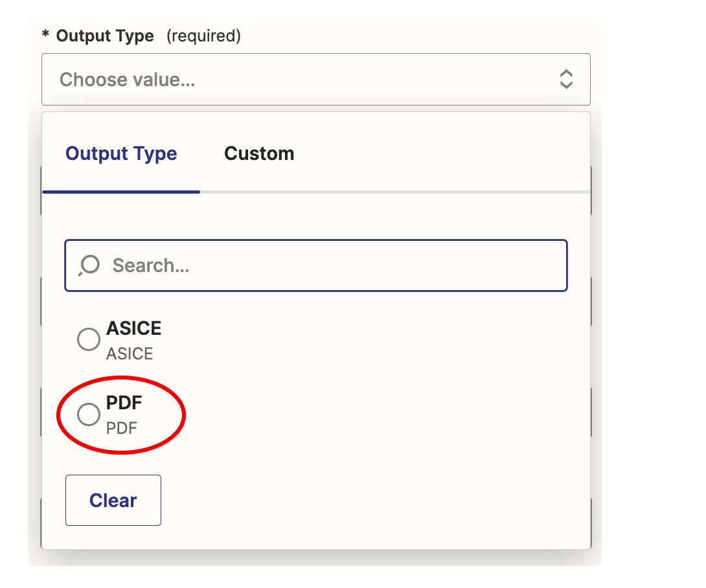Click the magnifying glass search icon

(x=89, y=265)
